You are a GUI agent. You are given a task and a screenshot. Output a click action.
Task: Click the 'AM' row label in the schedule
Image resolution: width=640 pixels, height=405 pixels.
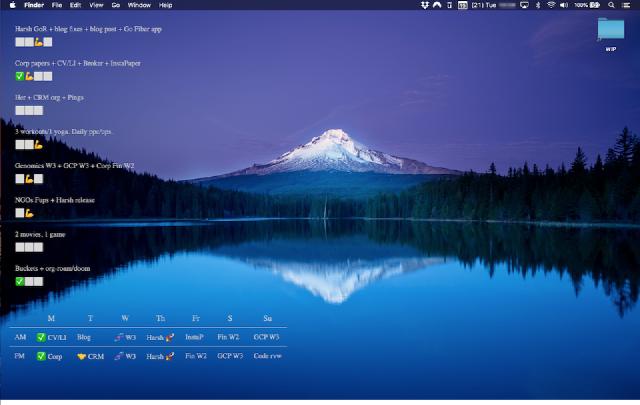(20, 337)
